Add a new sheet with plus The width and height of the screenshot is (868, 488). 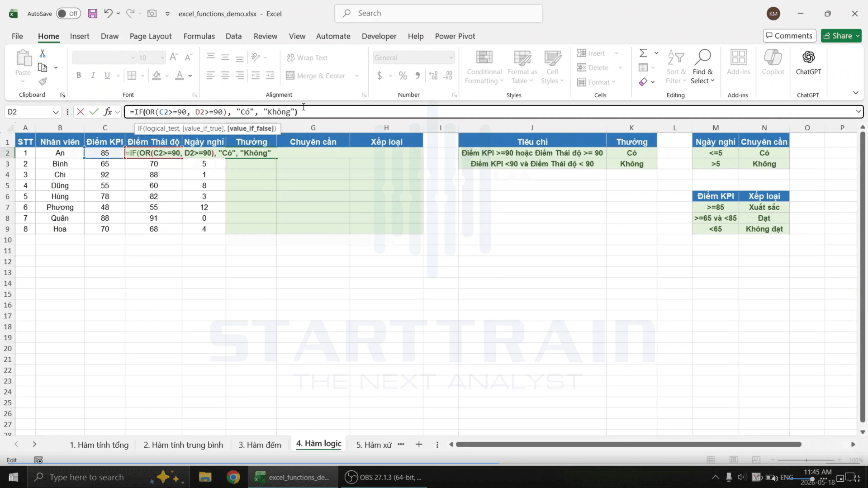[x=419, y=445]
